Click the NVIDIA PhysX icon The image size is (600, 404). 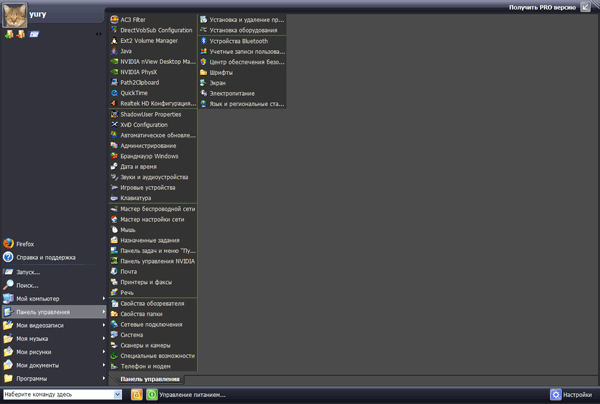(114, 72)
